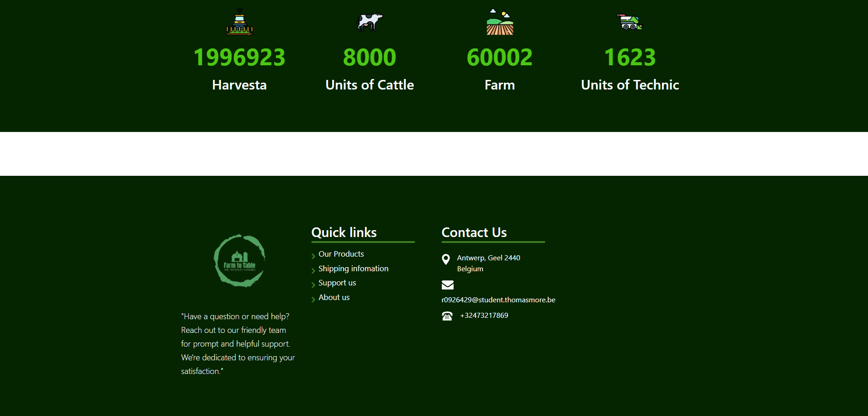Click chevron beside Our Products
This screenshot has width=868, height=416.
pyautogui.click(x=313, y=256)
